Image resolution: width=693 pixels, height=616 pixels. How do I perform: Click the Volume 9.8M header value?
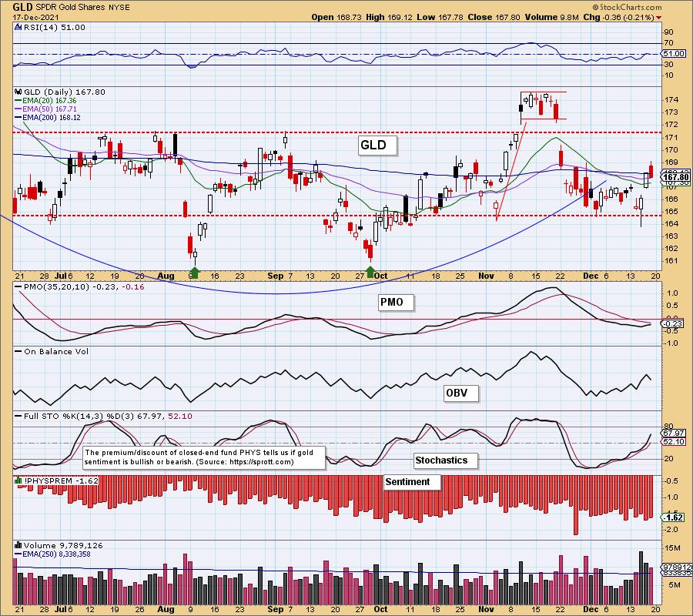point(551,17)
